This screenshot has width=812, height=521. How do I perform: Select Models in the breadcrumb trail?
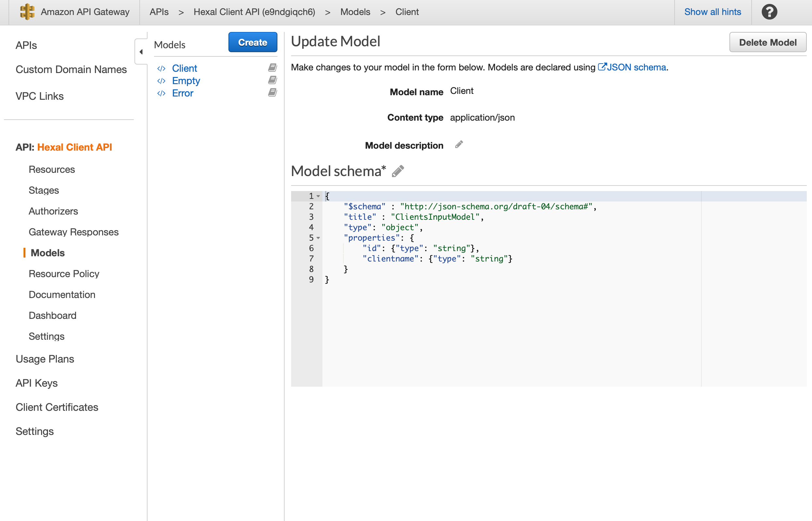click(x=355, y=12)
